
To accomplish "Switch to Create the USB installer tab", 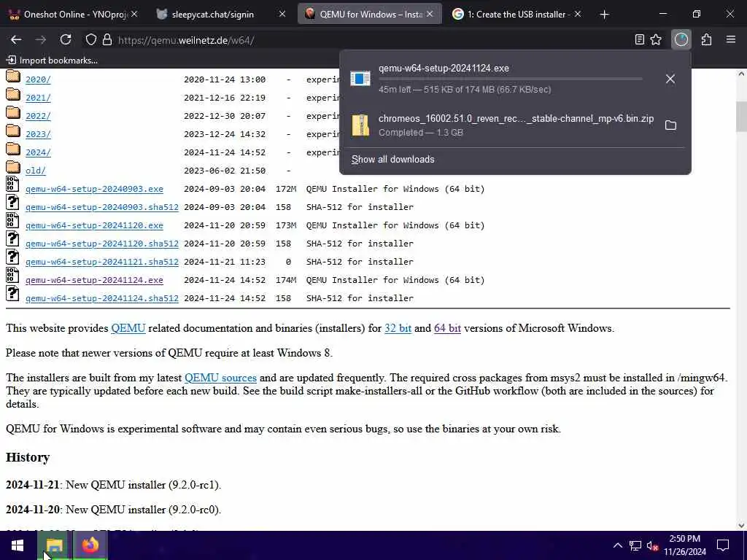I will pos(517,15).
